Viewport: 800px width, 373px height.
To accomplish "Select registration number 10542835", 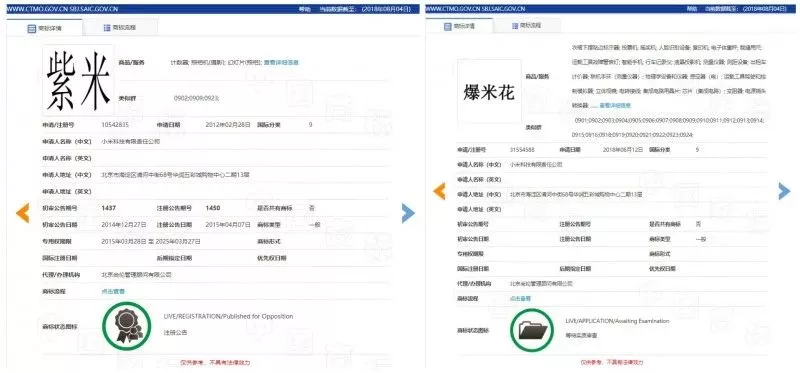I will 115,124.
